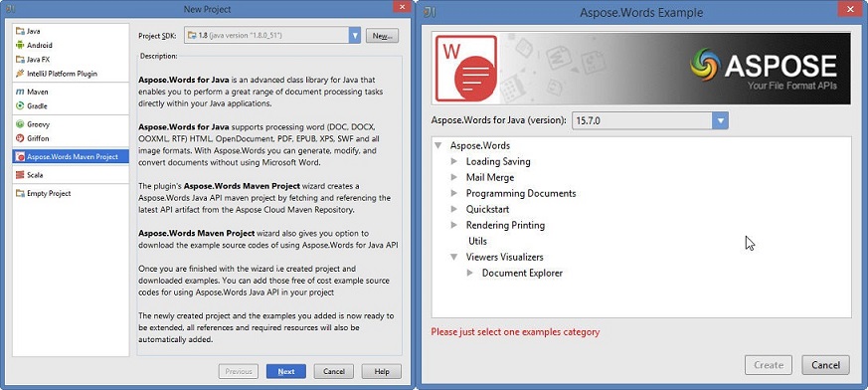868x390 pixels.
Task: Click the Groovy icon
Action: click(x=20, y=124)
